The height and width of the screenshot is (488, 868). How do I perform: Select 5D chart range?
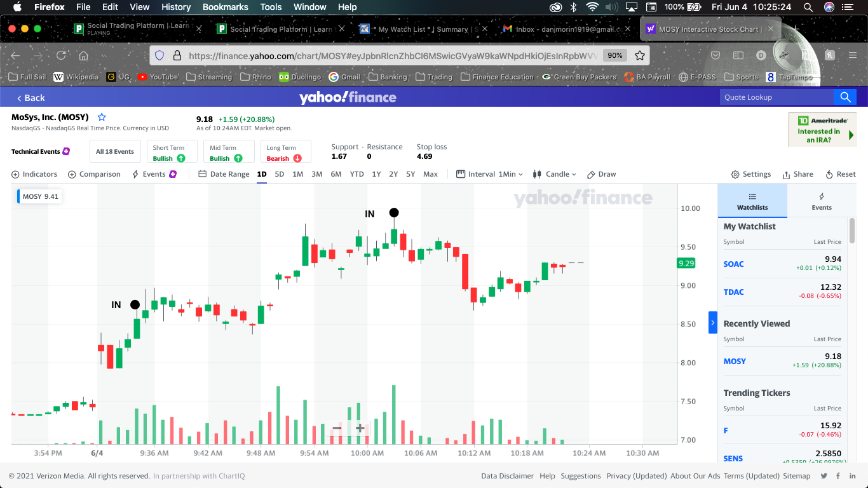coord(280,174)
